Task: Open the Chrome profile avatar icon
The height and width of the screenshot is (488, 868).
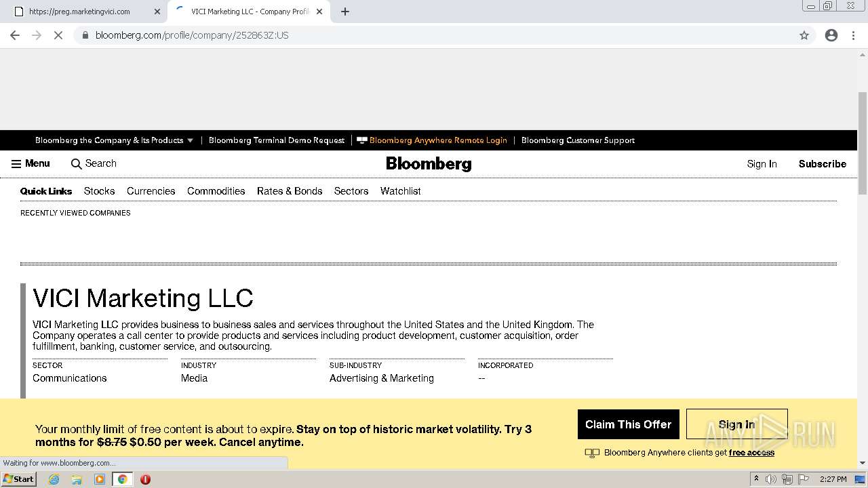Action: click(831, 35)
